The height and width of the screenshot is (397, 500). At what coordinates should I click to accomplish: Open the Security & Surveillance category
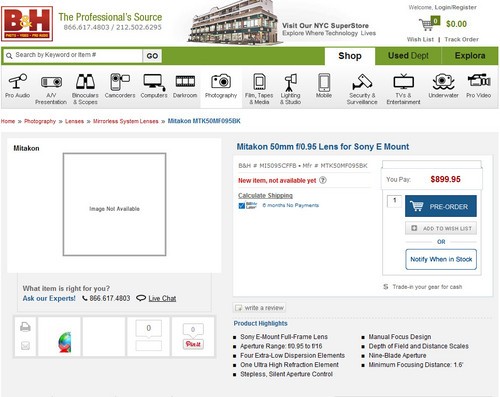click(362, 89)
